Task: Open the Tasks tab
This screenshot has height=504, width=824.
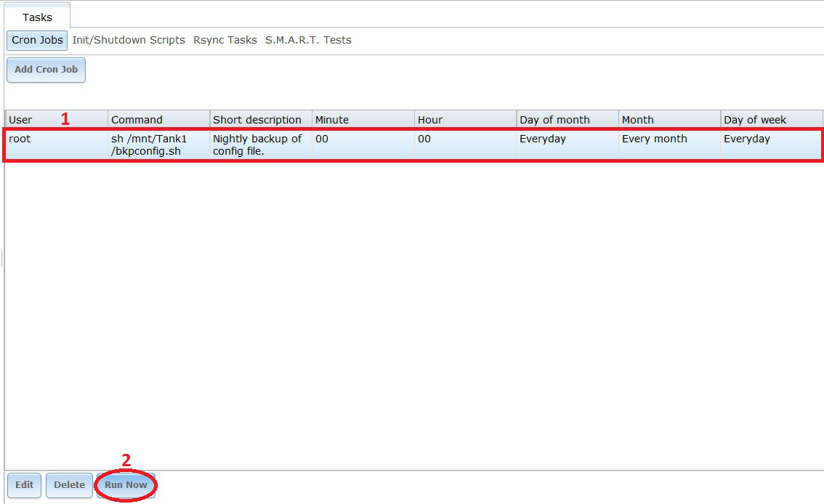Action: (x=37, y=17)
